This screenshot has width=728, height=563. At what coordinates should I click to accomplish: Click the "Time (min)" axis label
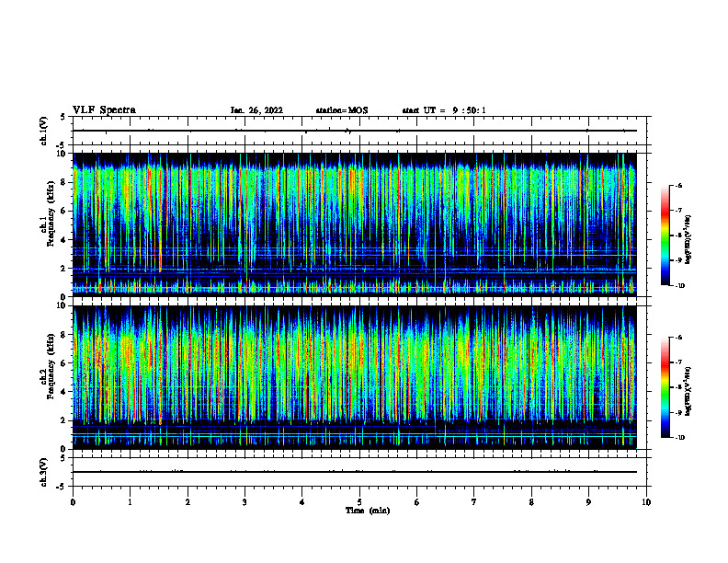coord(368,511)
